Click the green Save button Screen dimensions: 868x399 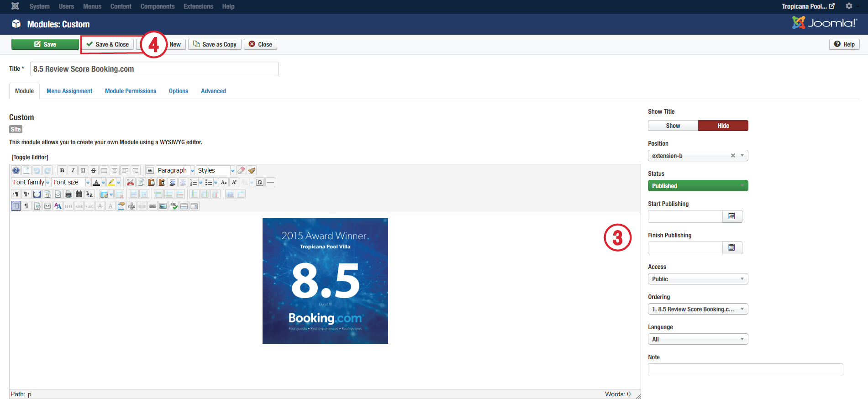pyautogui.click(x=45, y=44)
